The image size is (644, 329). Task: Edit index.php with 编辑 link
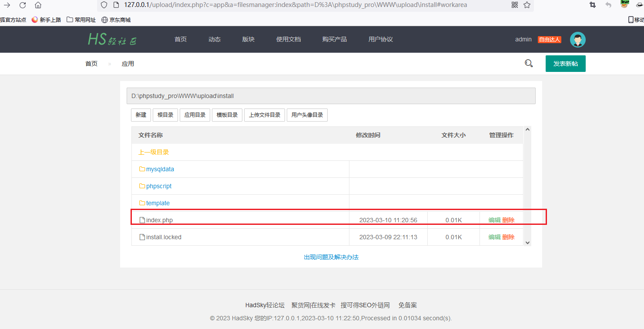[x=495, y=220]
